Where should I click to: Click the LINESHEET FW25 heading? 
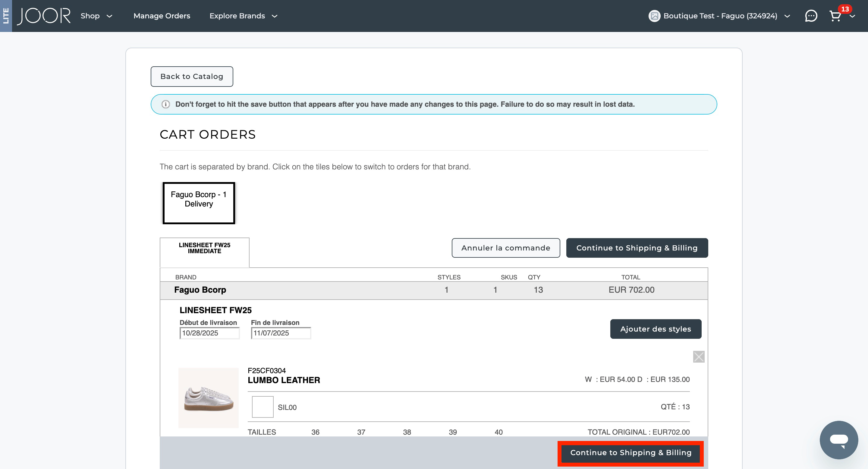click(x=216, y=310)
